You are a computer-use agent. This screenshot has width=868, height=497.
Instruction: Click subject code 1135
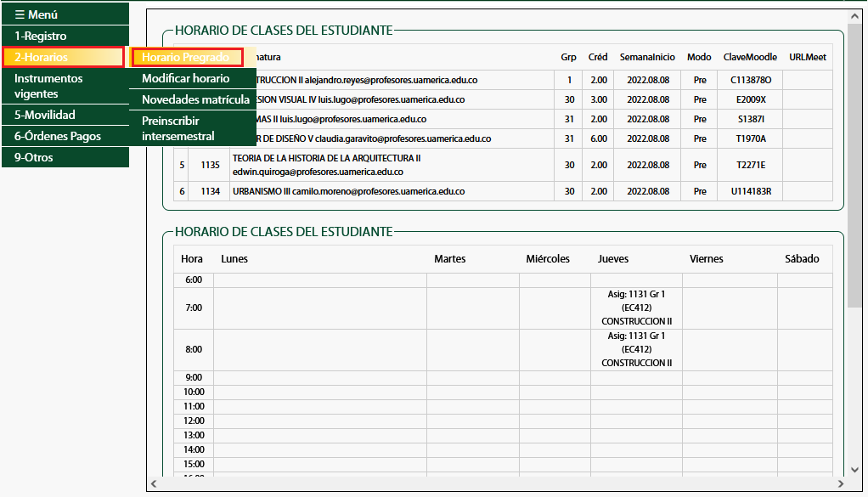coord(211,165)
